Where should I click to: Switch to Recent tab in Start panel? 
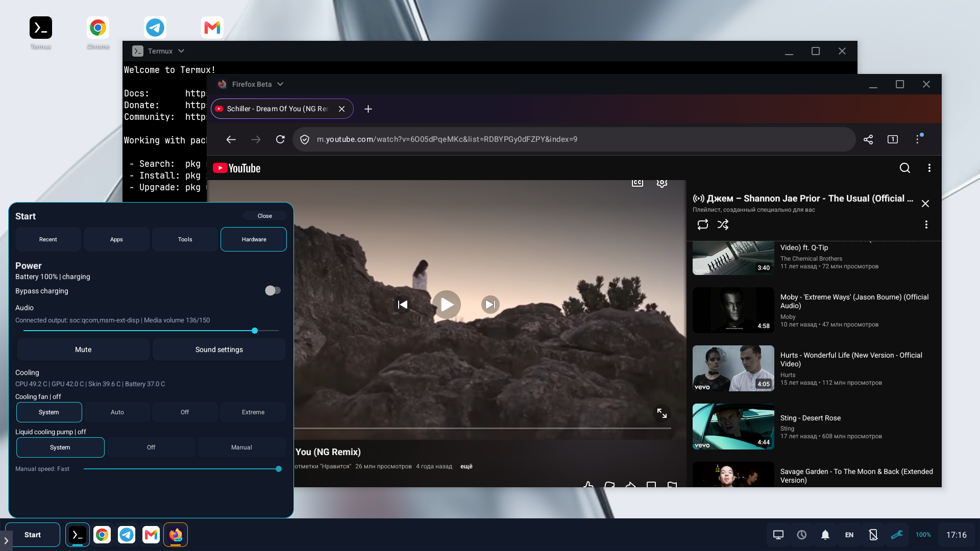48,239
